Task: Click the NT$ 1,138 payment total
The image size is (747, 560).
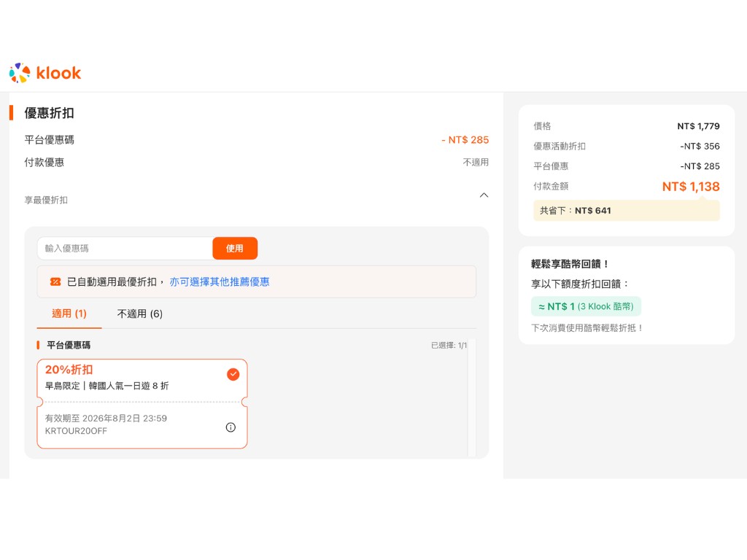Action: point(691,187)
